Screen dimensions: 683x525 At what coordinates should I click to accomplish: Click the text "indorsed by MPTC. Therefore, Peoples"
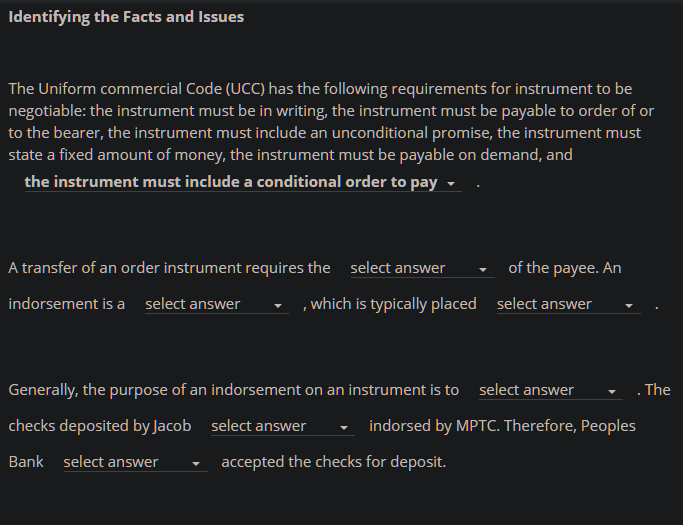pos(502,426)
